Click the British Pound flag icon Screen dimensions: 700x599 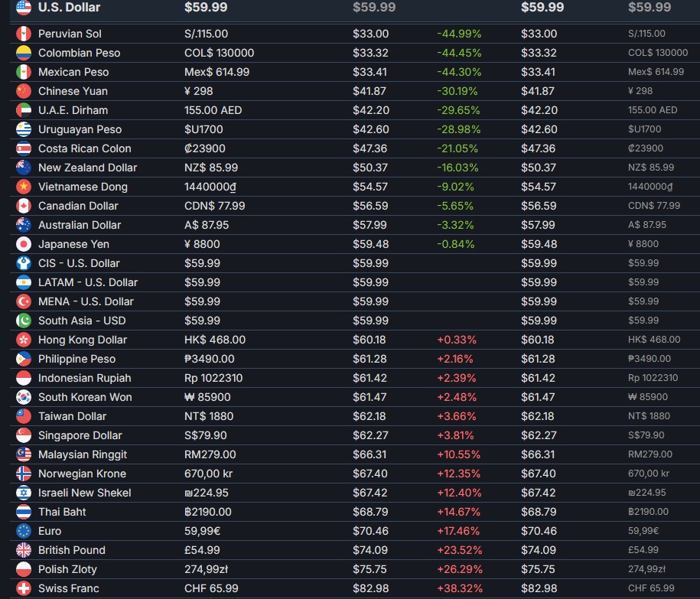(x=24, y=550)
